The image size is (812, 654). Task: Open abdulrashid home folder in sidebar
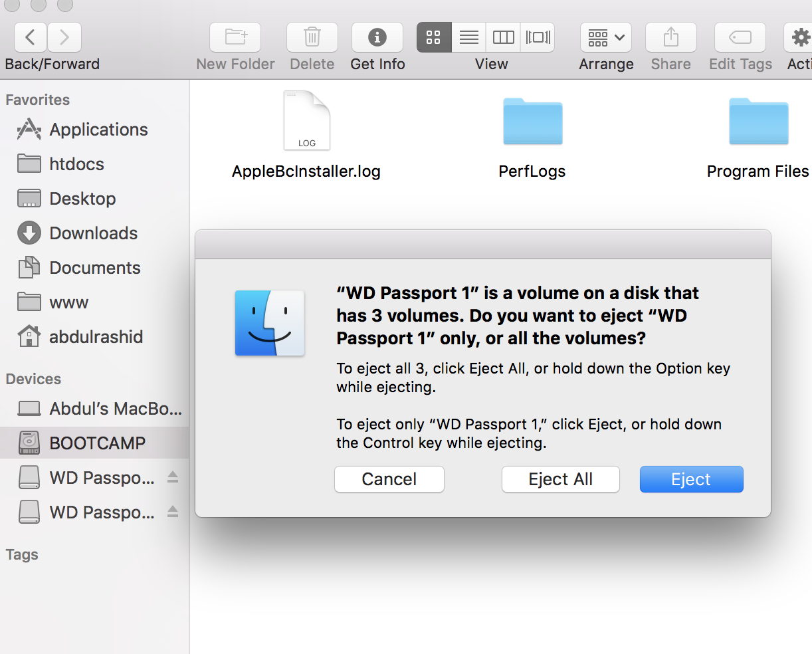(x=94, y=337)
